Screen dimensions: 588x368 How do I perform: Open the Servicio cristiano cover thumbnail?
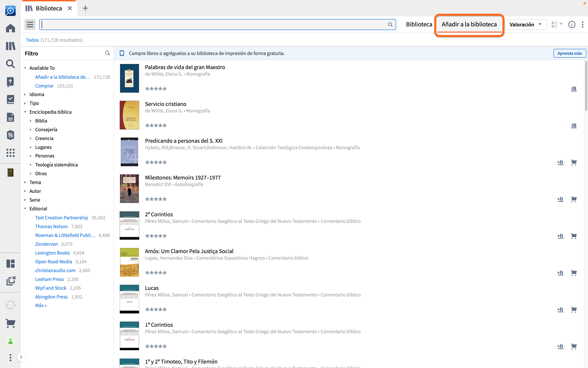pyautogui.click(x=129, y=115)
